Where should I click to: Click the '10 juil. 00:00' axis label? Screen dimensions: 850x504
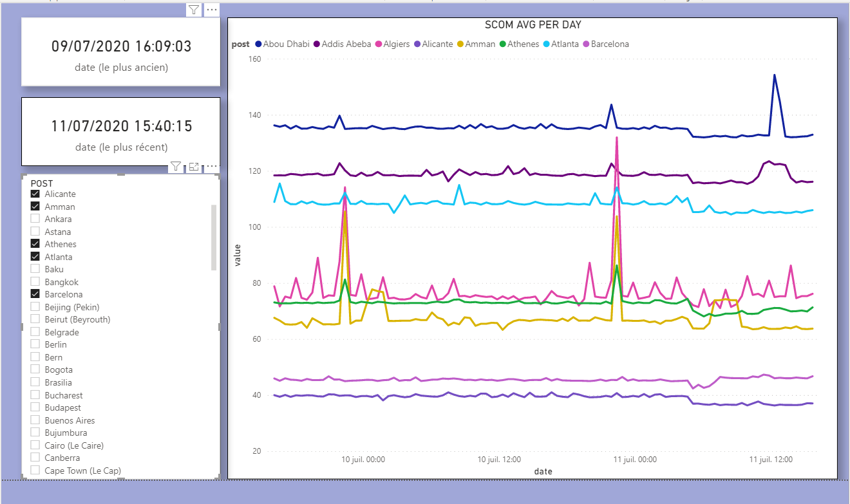[363, 460]
